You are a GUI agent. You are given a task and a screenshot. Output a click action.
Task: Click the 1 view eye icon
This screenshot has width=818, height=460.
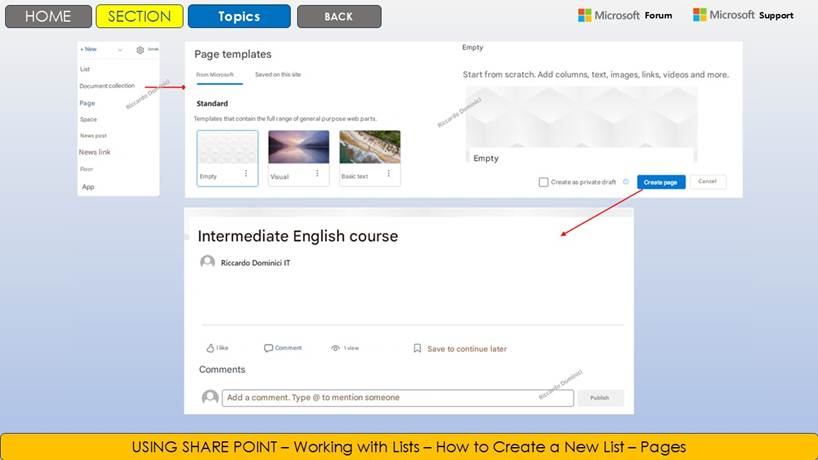[x=335, y=348]
